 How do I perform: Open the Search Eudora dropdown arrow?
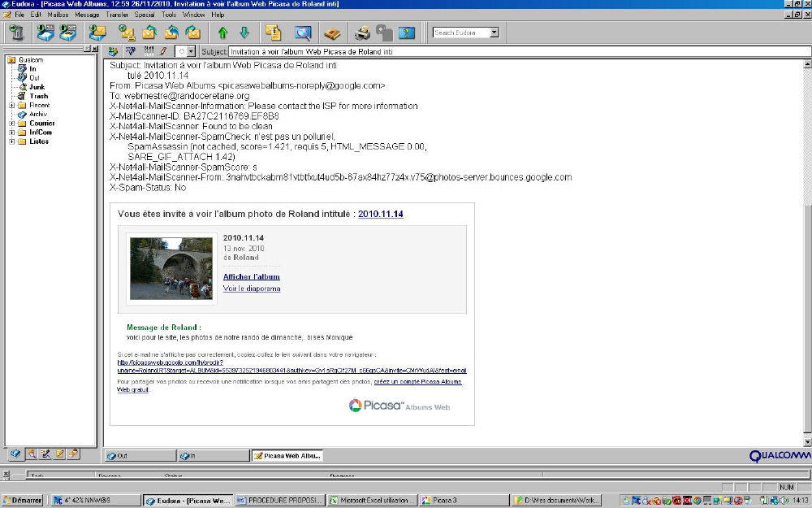pos(495,33)
